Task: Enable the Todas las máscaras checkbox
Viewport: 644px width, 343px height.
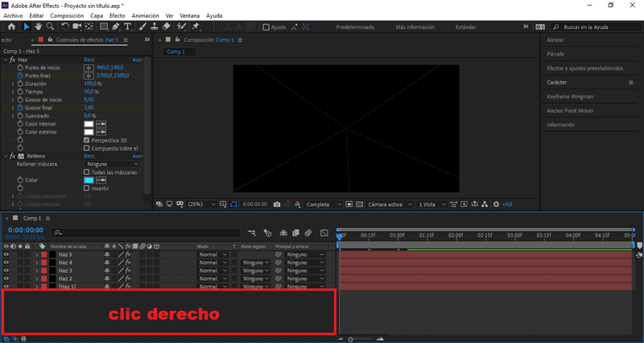Action: [x=87, y=172]
